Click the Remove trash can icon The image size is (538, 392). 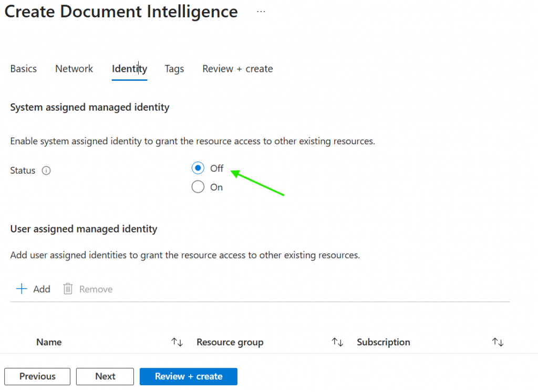(x=68, y=289)
